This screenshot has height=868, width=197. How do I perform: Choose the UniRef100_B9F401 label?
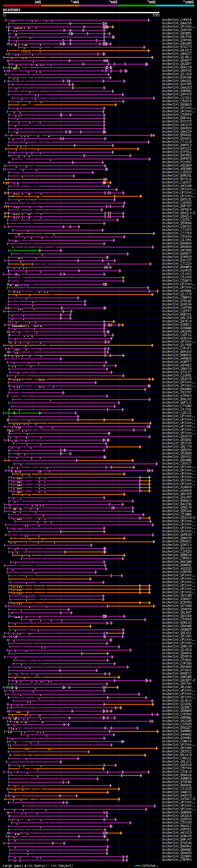177,118
